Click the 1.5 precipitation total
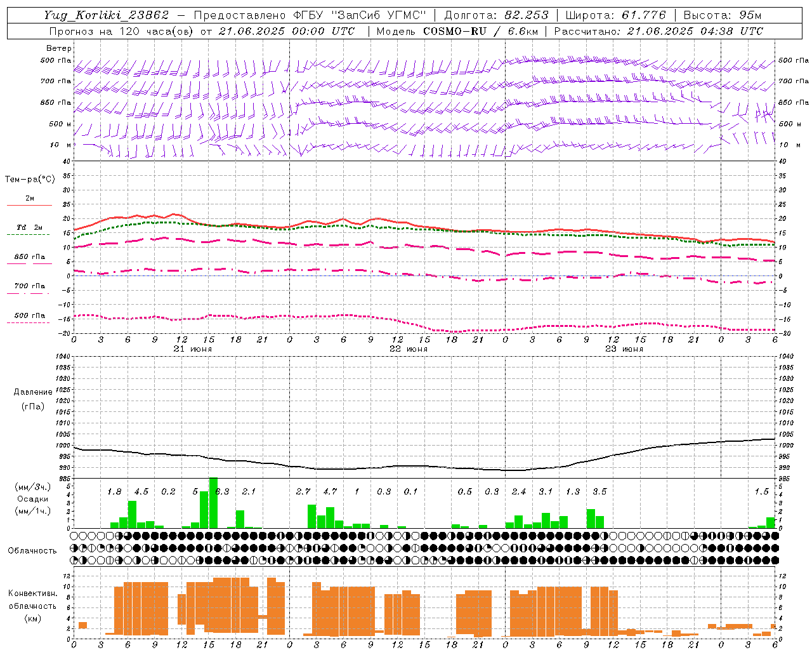 pyautogui.click(x=761, y=491)
